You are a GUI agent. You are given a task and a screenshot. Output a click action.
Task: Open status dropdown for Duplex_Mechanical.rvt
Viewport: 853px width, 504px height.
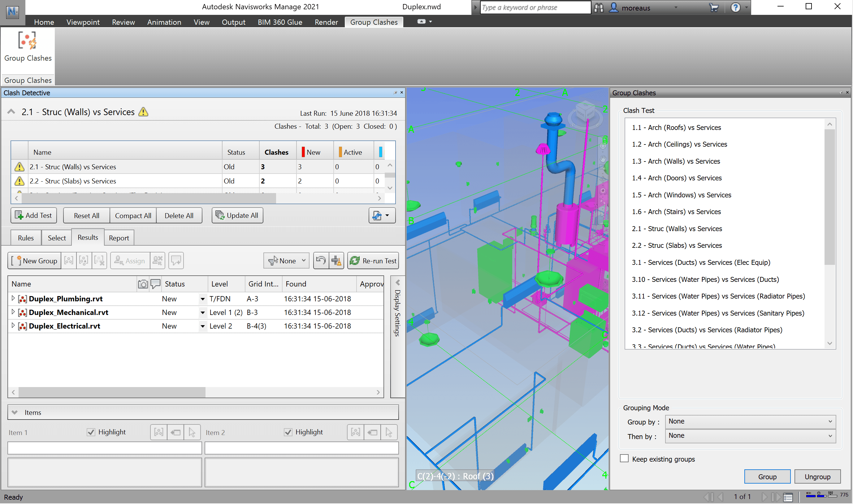tap(202, 313)
